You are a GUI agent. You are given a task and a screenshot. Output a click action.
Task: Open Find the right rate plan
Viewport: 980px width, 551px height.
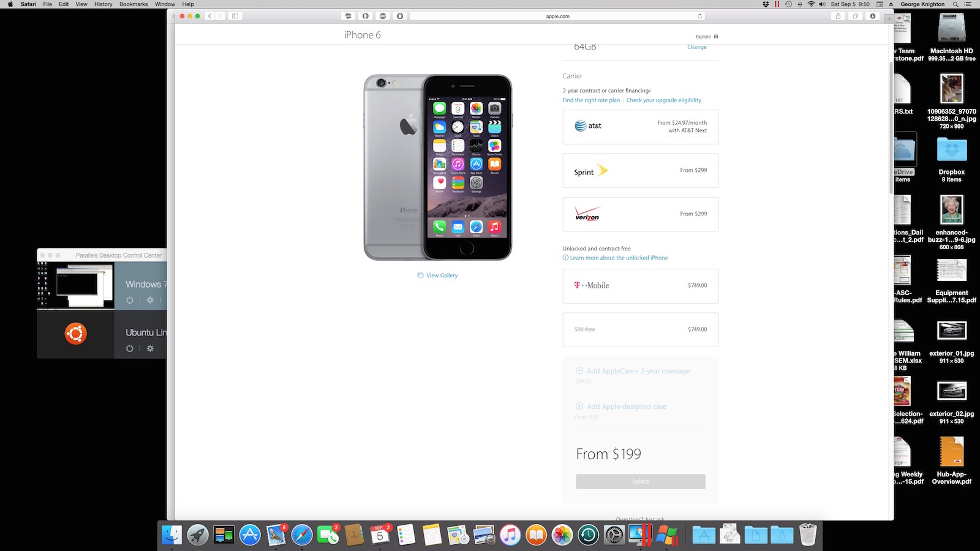point(591,100)
